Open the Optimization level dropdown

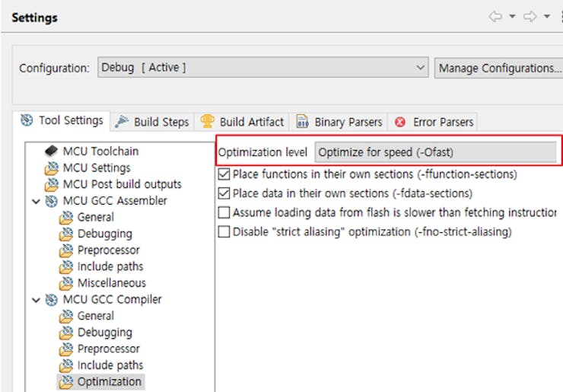(x=436, y=152)
